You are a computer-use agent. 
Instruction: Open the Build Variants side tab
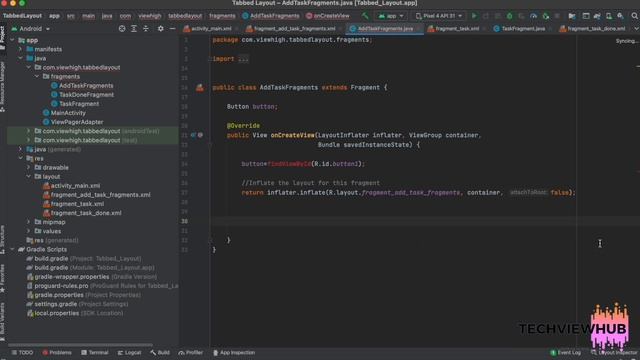tap(2, 322)
